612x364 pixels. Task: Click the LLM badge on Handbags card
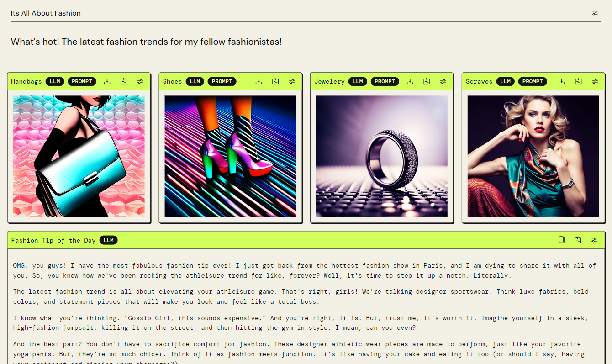click(x=55, y=81)
